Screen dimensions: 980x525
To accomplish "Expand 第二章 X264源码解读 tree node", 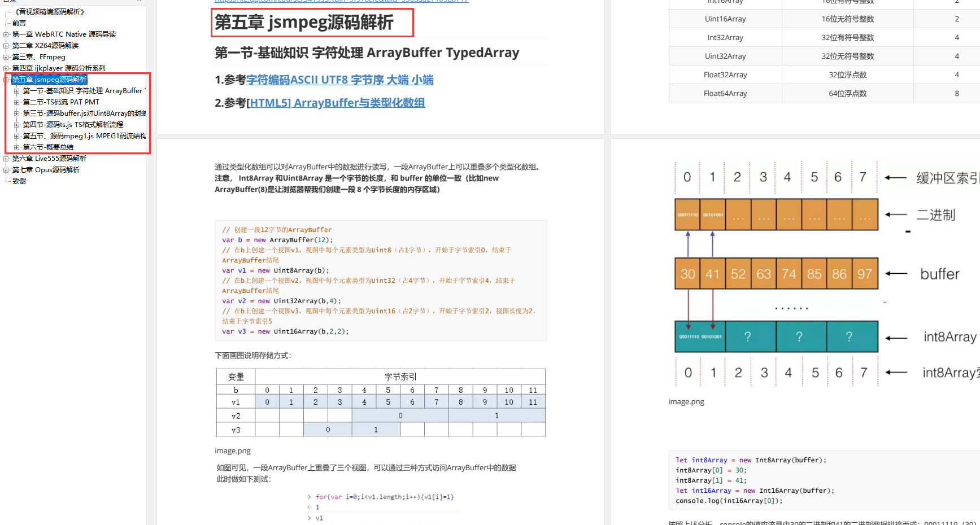I will (6, 46).
